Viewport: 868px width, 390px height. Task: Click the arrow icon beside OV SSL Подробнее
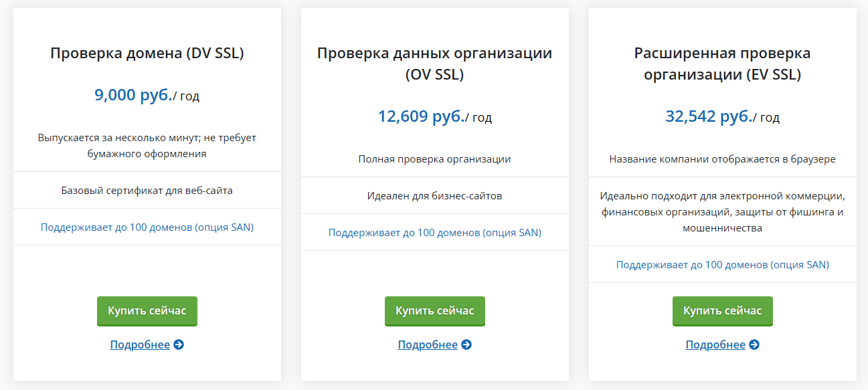pos(466,345)
